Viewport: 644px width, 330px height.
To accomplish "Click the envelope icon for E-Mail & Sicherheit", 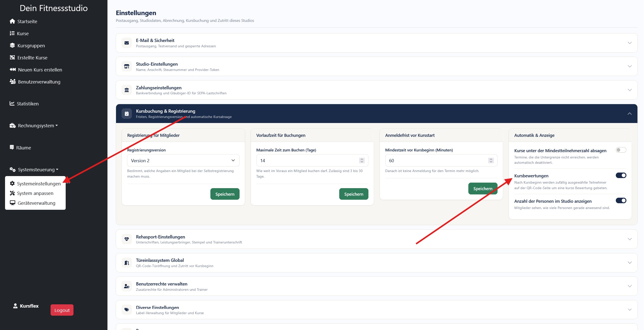I will [x=127, y=43].
